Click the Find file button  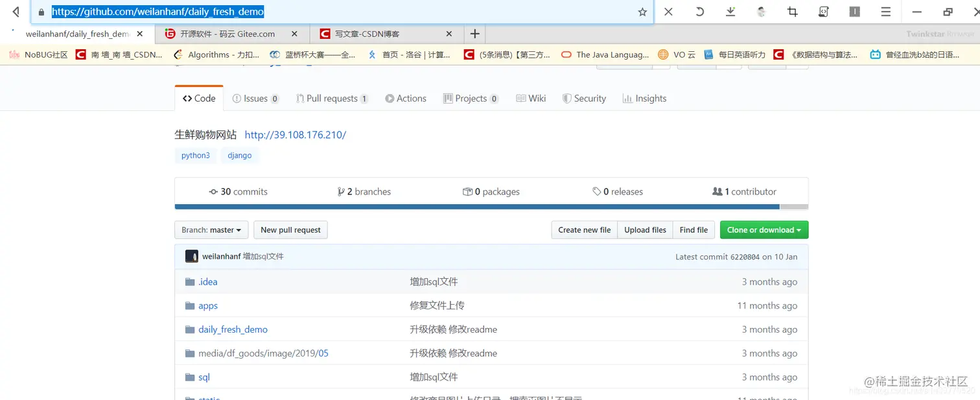tap(694, 230)
